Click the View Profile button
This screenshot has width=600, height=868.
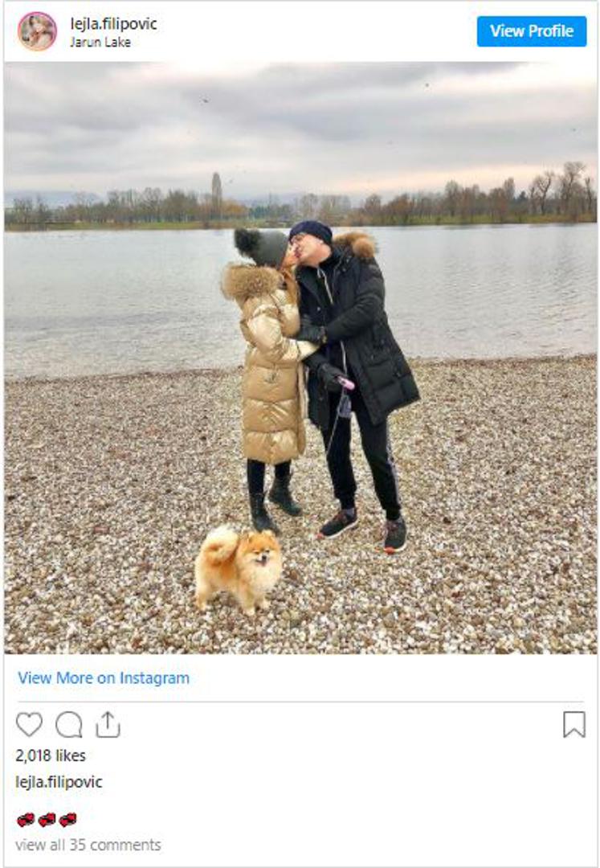point(532,31)
